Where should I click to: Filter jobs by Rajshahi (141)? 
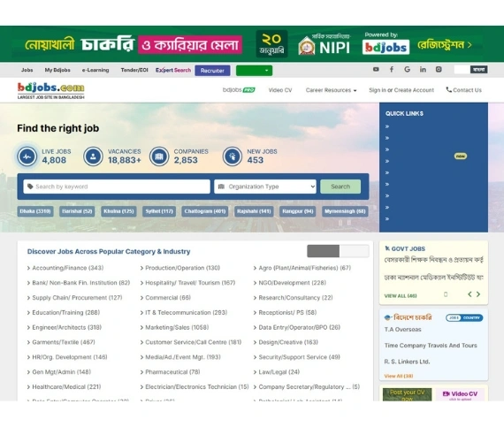coord(254,211)
